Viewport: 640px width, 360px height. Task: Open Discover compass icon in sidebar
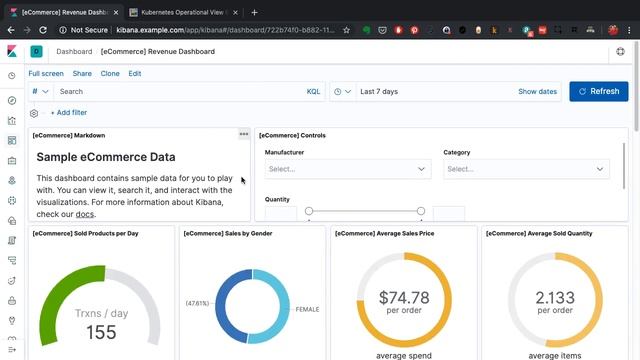[12, 100]
